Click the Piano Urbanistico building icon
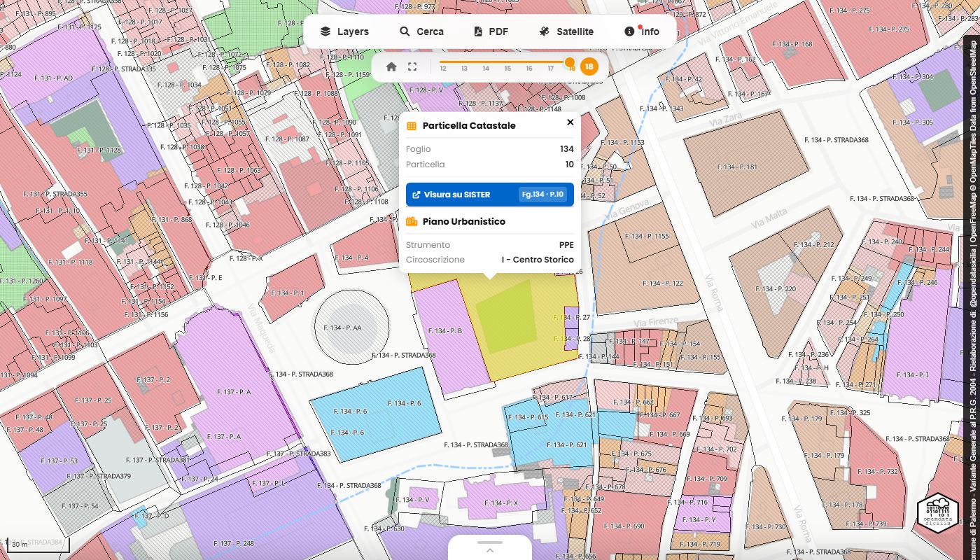980x560 pixels. tap(412, 221)
